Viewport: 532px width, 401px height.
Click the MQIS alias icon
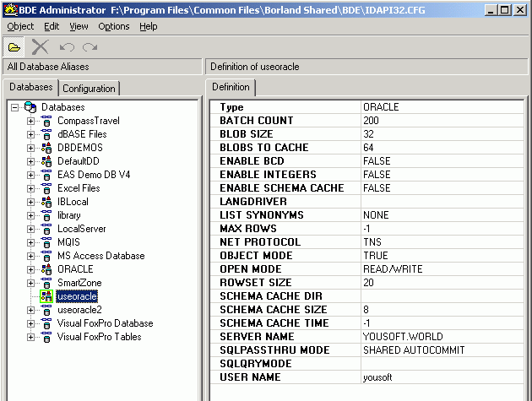coord(46,242)
